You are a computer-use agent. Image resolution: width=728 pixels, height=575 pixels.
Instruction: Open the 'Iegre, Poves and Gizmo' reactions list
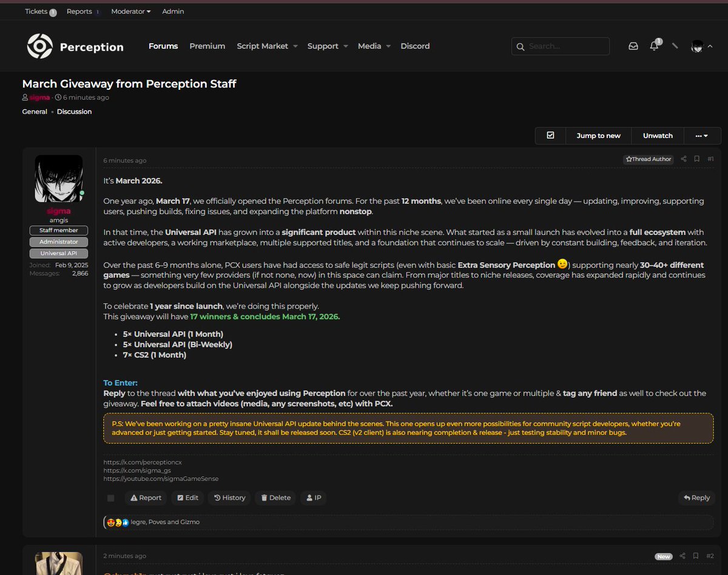point(165,522)
